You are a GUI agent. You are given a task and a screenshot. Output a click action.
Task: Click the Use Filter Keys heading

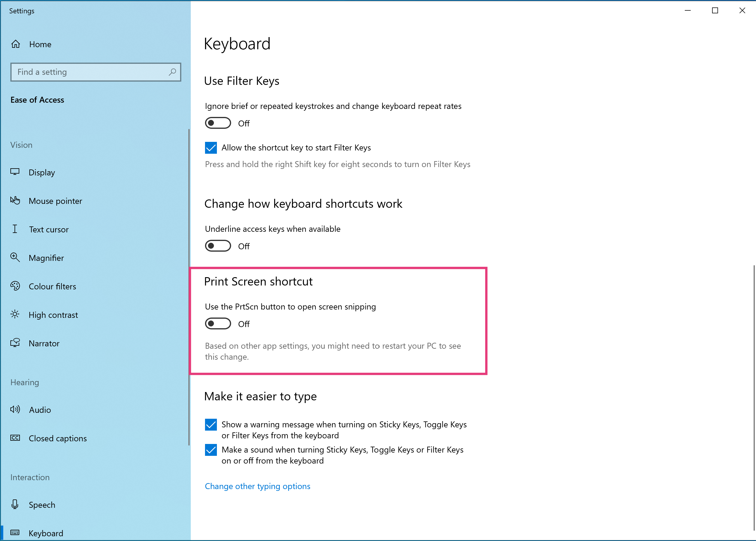pyautogui.click(x=242, y=81)
